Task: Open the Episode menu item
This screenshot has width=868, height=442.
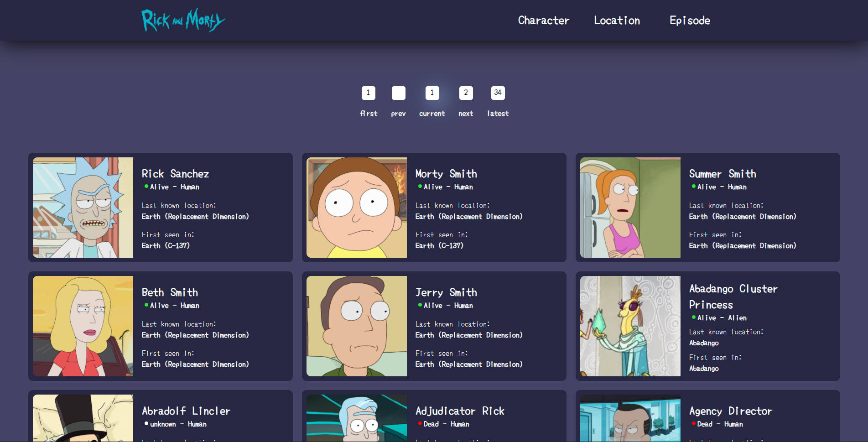Action: [x=690, y=21]
